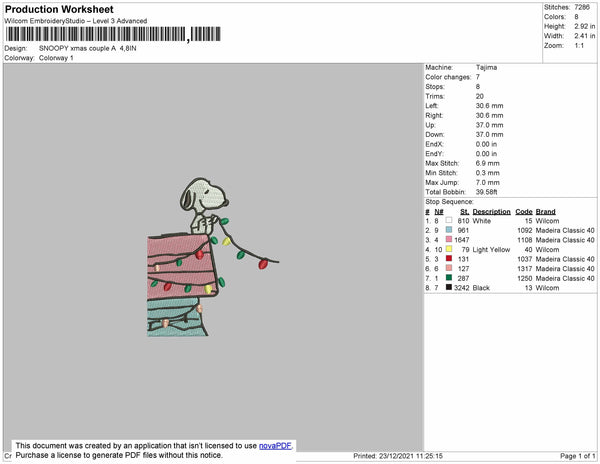600x464 pixels.
Task: Click the stitch count '3242' in the Black row
Action: pyautogui.click(x=461, y=288)
